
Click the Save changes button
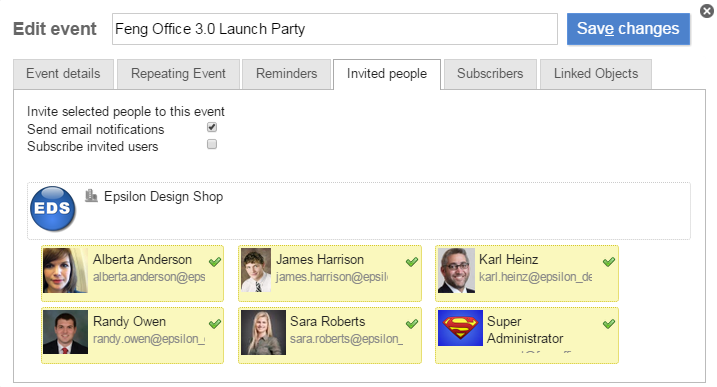click(x=628, y=29)
